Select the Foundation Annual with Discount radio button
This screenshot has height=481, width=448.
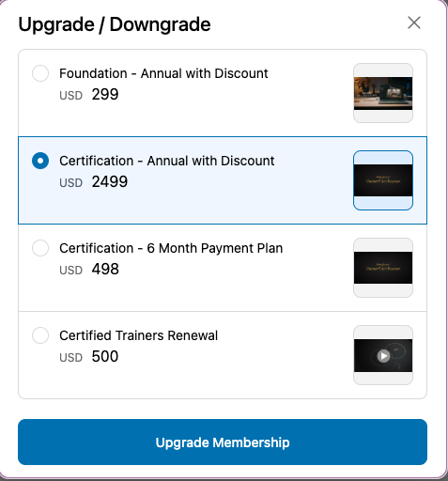pyautogui.click(x=40, y=73)
